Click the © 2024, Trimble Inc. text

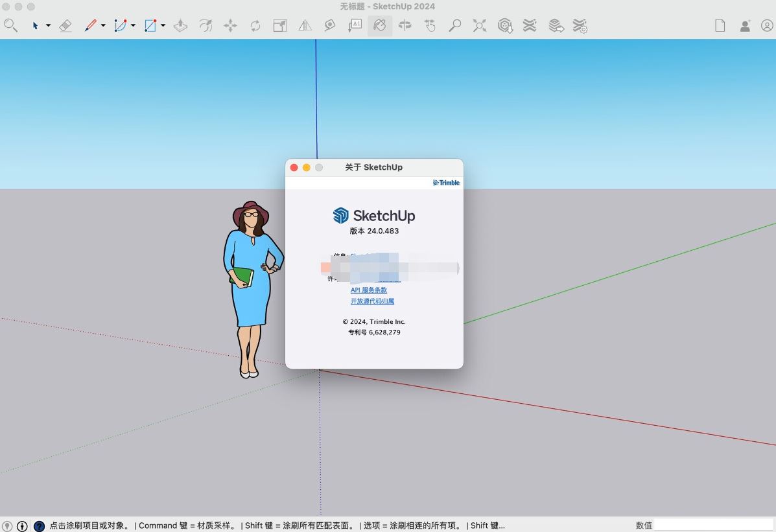point(374,321)
